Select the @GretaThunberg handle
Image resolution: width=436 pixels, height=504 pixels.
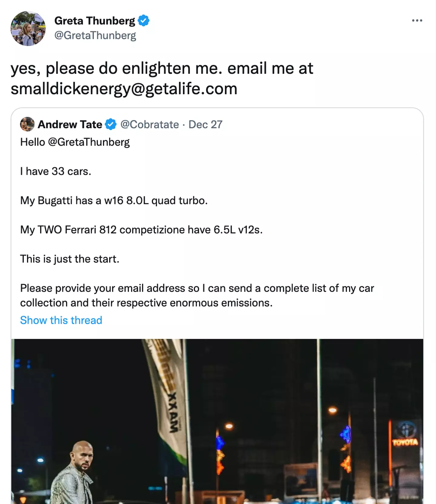96,36
